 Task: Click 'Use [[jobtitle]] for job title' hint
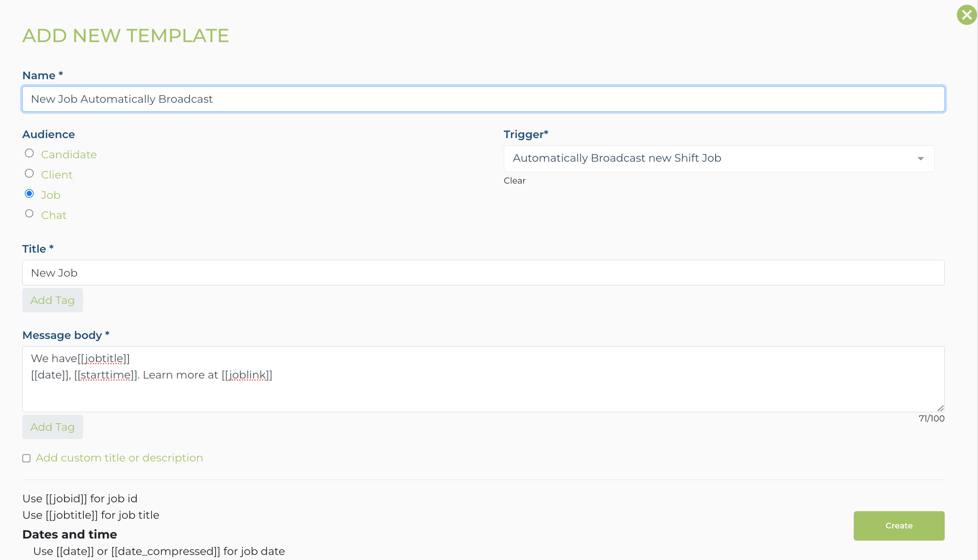(x=91, y=515)
